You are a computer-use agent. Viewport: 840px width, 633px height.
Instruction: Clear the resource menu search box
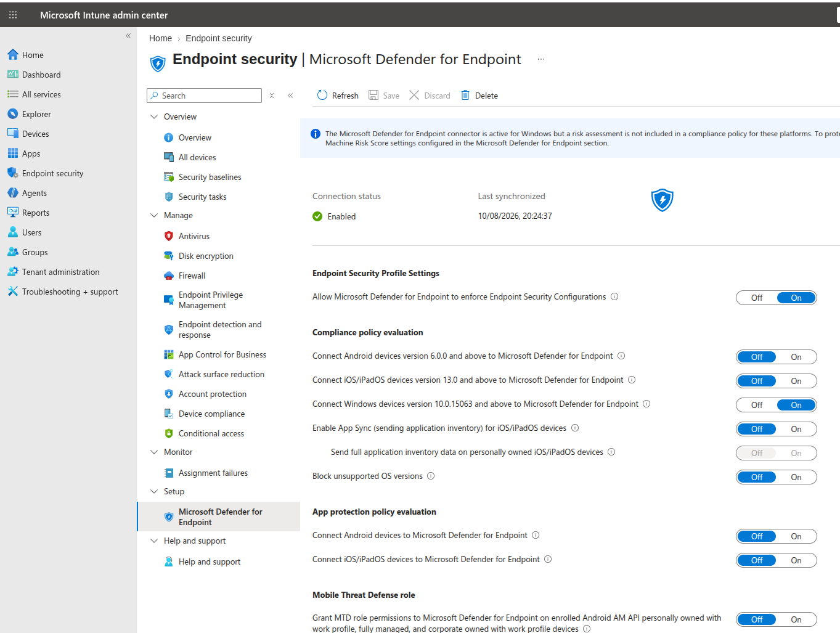coord(272,96)
